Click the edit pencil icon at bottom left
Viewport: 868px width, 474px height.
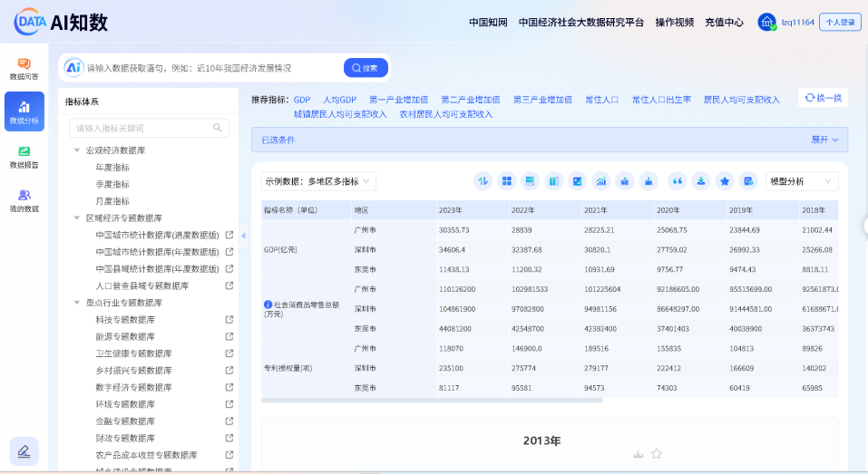tap(24, 450)
